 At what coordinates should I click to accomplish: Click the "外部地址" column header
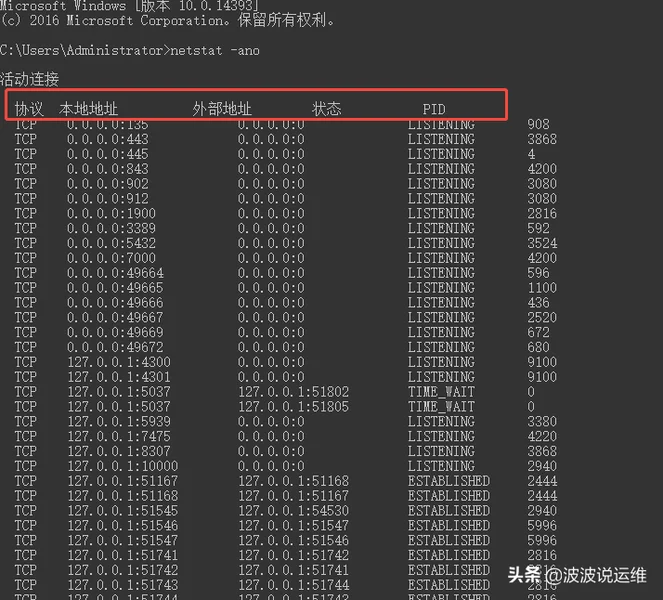(x=222, y=109)
